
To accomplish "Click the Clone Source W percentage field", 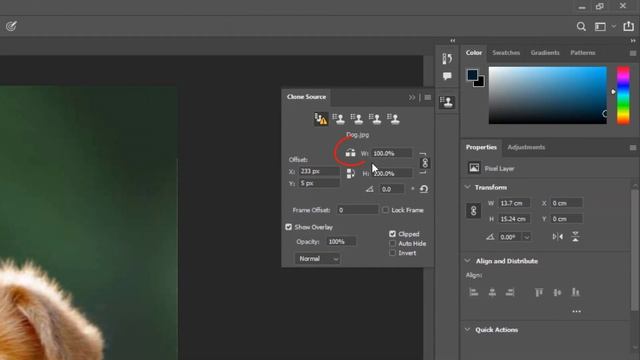I will 392,153.
